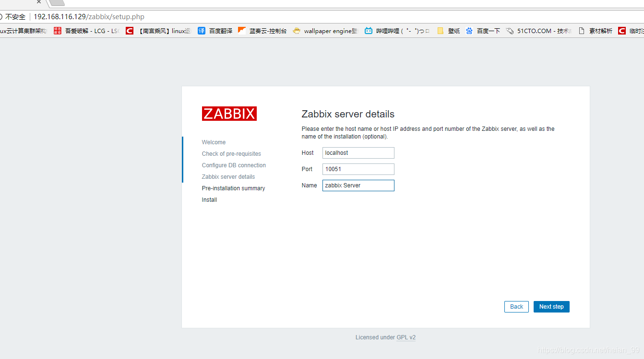Focus the Host input field
This screenshot has width=644, height=359.
[358, 153]
